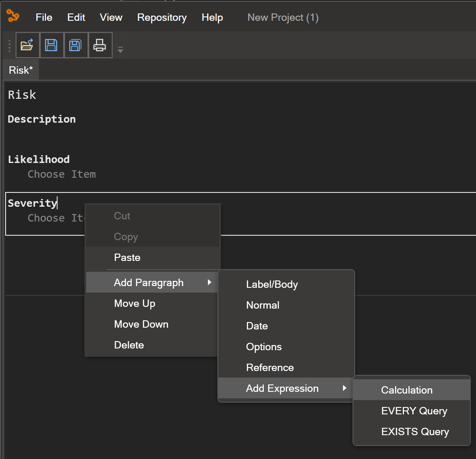Viewport: 476px width, 459px height.
Task: Open the Edit menu
Action: [x=76, y=17]
